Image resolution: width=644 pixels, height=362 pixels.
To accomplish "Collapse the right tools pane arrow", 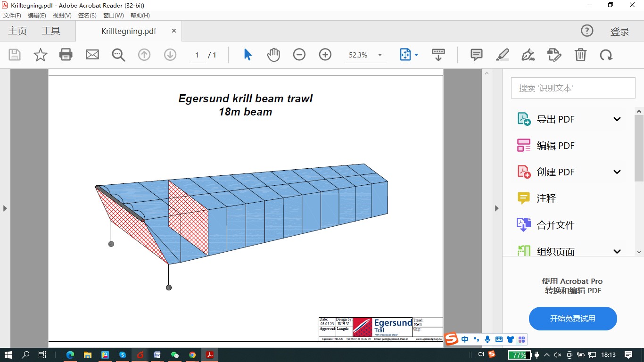I will pos(496,208).
